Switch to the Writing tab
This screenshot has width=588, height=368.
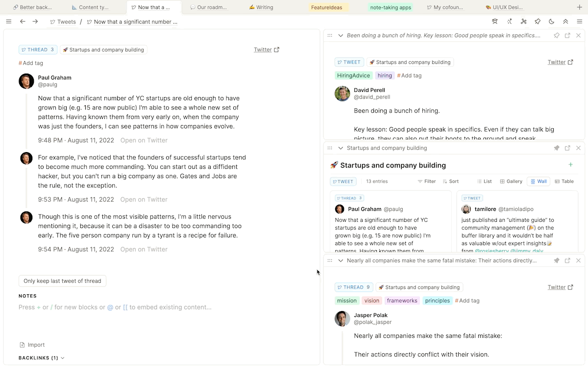tap(261, 7)
